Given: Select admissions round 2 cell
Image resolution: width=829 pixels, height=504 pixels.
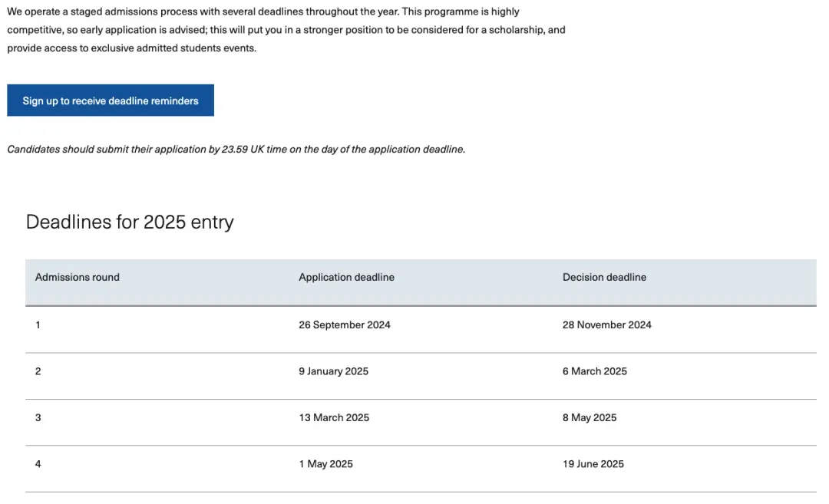Looking at the screenshot, I should point(38,371).
